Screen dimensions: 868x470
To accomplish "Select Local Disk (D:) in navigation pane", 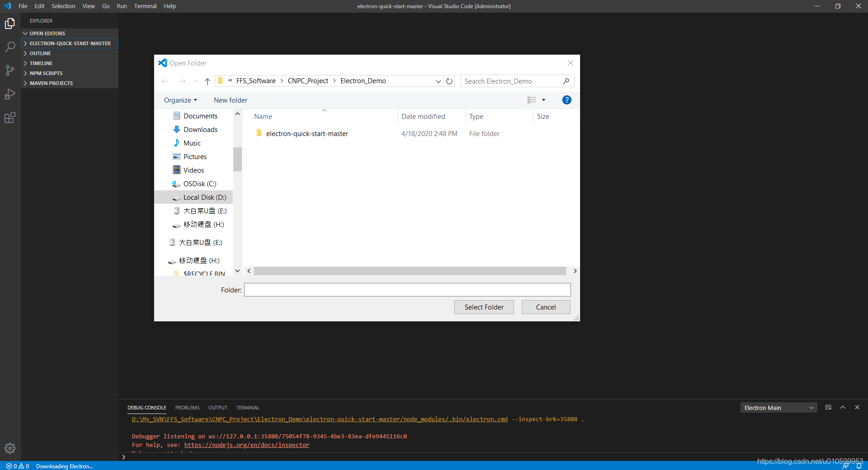I will [193, 197].
